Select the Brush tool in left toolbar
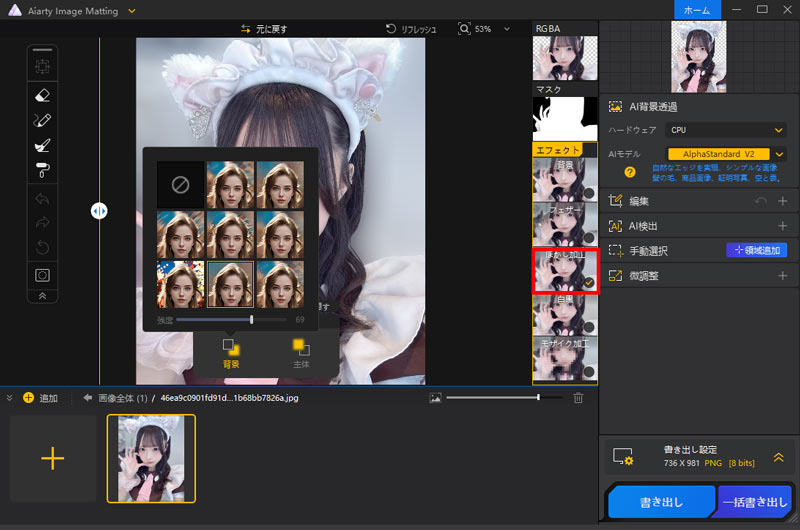Viewport: 800px width, 530px height. 42,120
